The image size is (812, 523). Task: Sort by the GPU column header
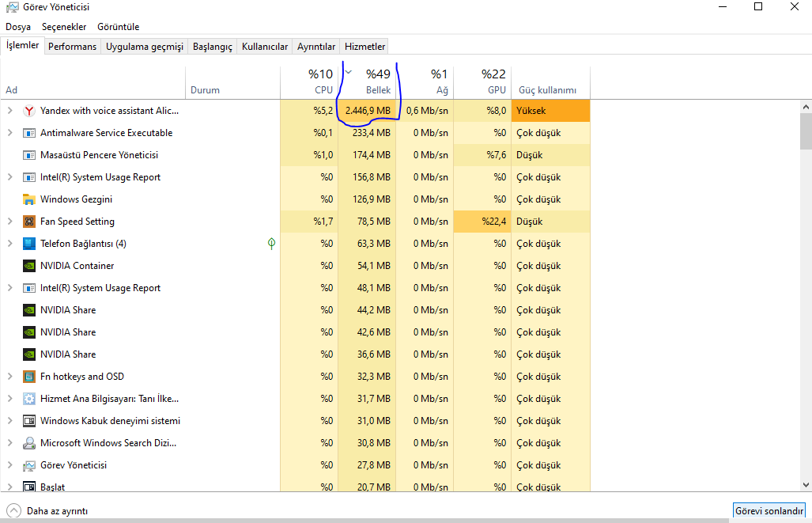click(482, 82)
